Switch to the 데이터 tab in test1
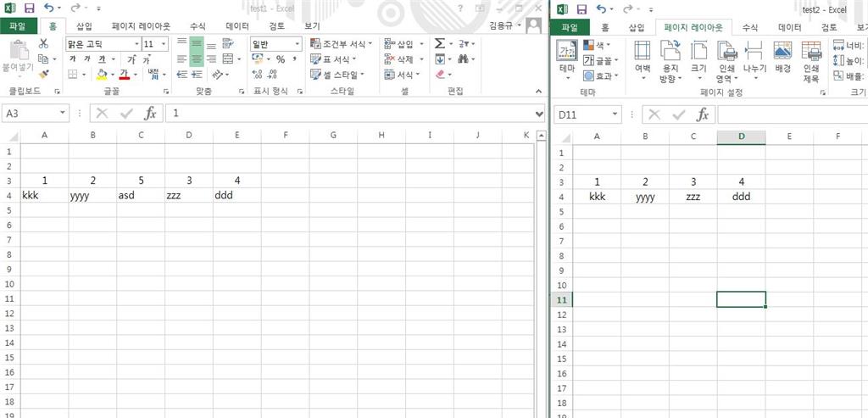The height and width of the screenshot is (418, 868). tap(237, 26)
